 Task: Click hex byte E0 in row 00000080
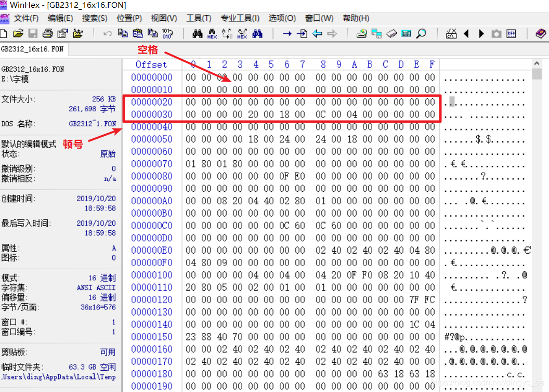(x=299, y=176)
